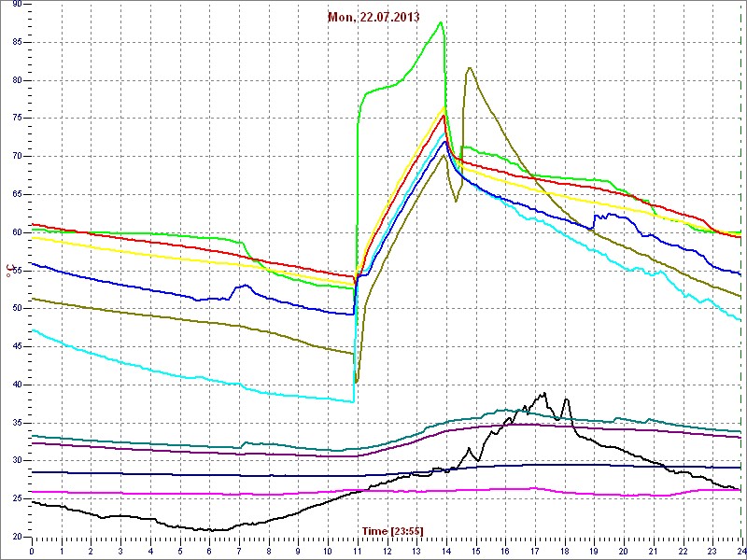This screenshot has height=560, width=747.
Task: Click hour 17 on the time axis
Action: pyautogui.click(x=534, y=551)
